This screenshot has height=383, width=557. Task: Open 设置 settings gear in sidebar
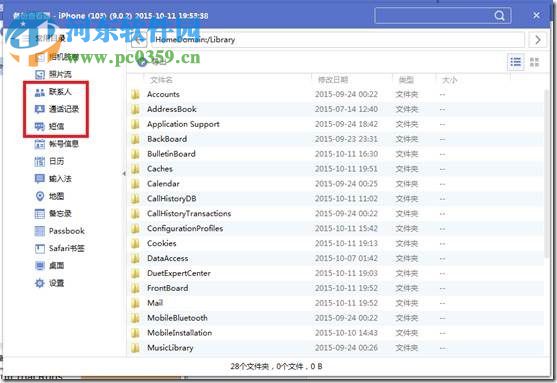pyautogui.click(x=50, y=283)
